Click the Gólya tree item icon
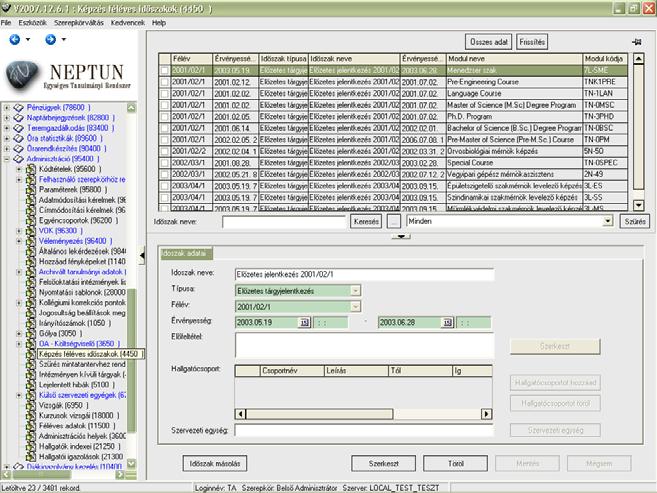 (x=31, y=333)
